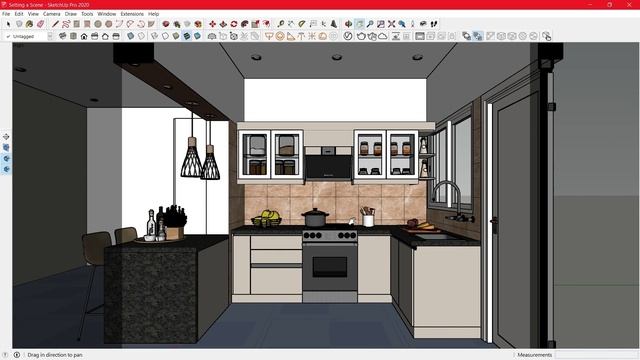Open the Window menu
The height and width of the screenshot is (360, 640).
107,14
